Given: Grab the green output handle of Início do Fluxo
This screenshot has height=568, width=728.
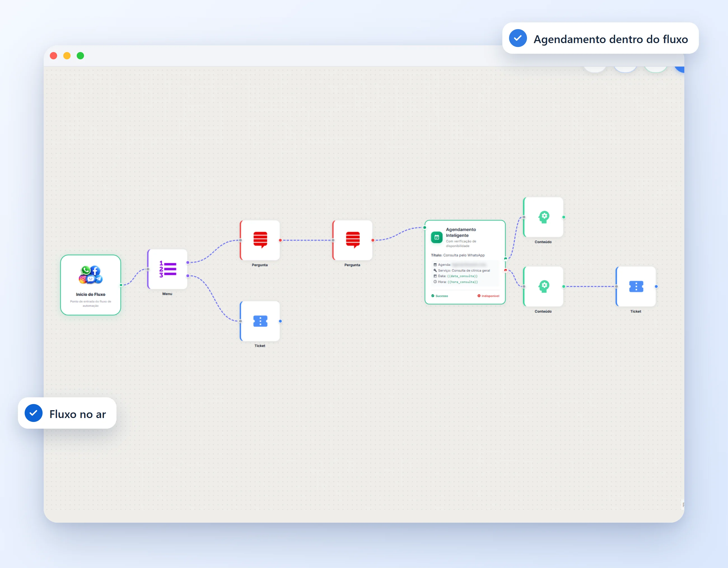Looking at the screenshot, I should [x=121, y=285].
